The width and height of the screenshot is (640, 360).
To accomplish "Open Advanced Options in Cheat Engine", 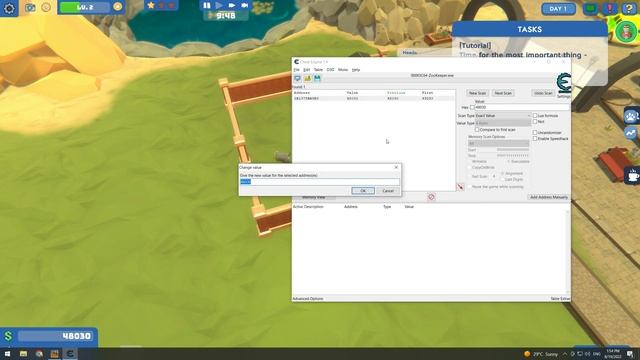I will [308, 299].
